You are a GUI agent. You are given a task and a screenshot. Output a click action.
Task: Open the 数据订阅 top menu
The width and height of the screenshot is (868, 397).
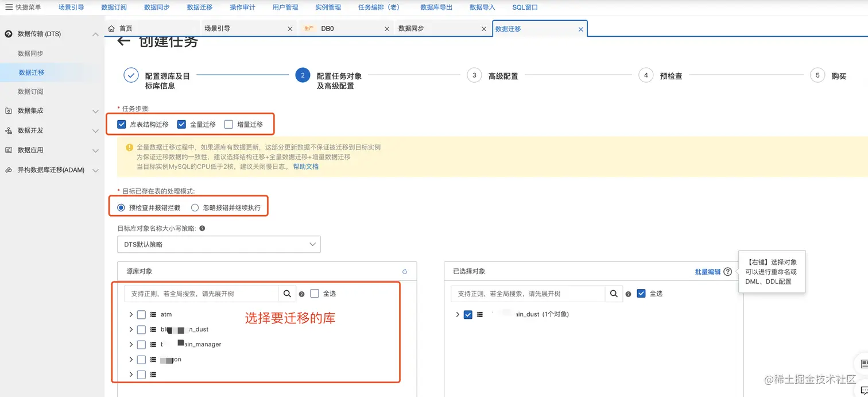coord(114,7)
